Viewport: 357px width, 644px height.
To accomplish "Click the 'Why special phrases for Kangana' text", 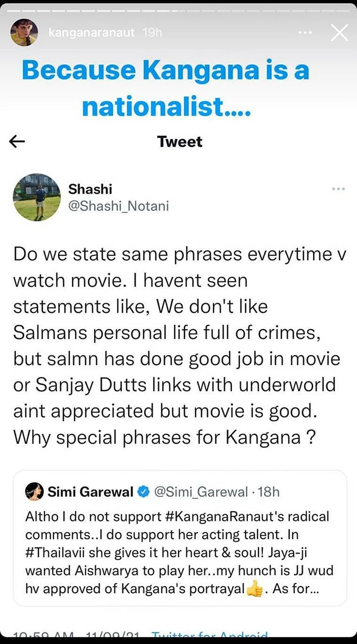I will [165, 437].
